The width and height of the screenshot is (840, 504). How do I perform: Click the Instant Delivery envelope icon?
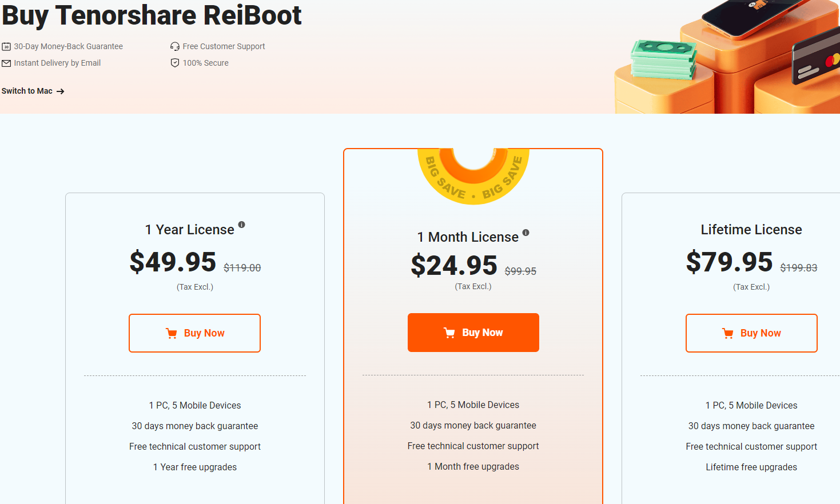(x=6, y=63)
